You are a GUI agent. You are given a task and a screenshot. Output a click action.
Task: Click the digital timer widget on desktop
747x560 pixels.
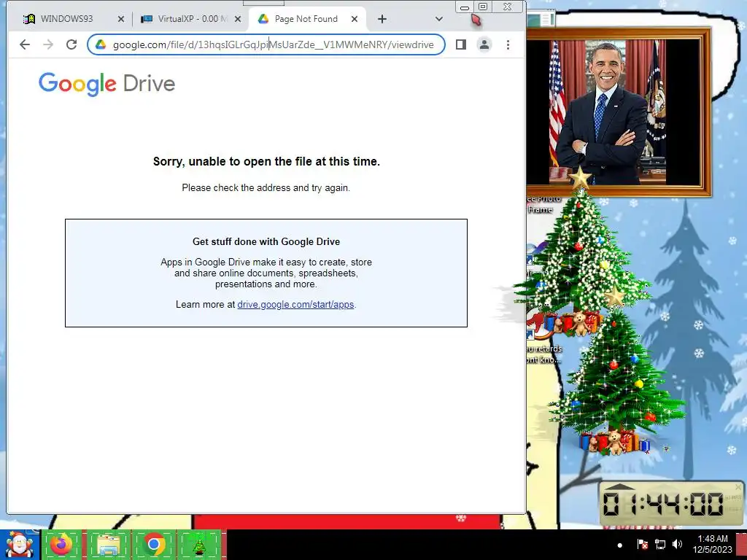(671, 504)
